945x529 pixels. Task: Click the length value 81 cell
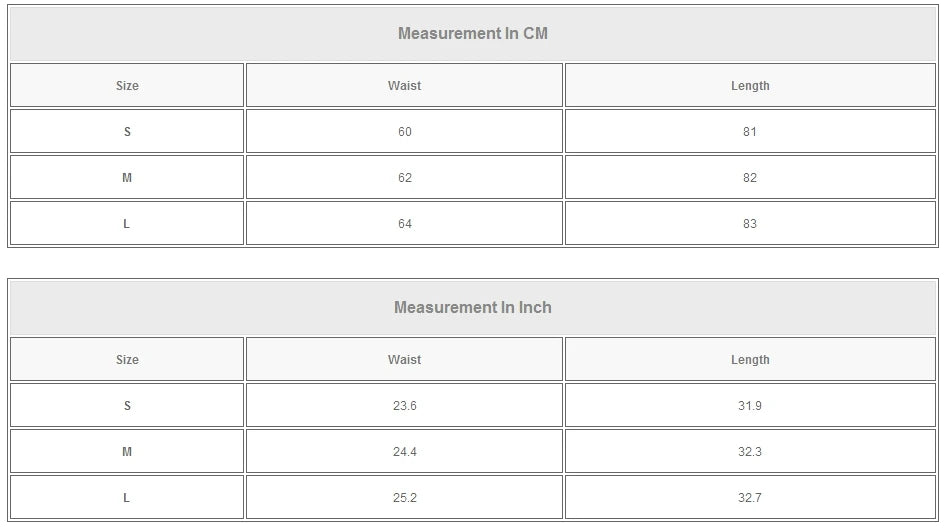pyautogui.click(x=750, y=132)
